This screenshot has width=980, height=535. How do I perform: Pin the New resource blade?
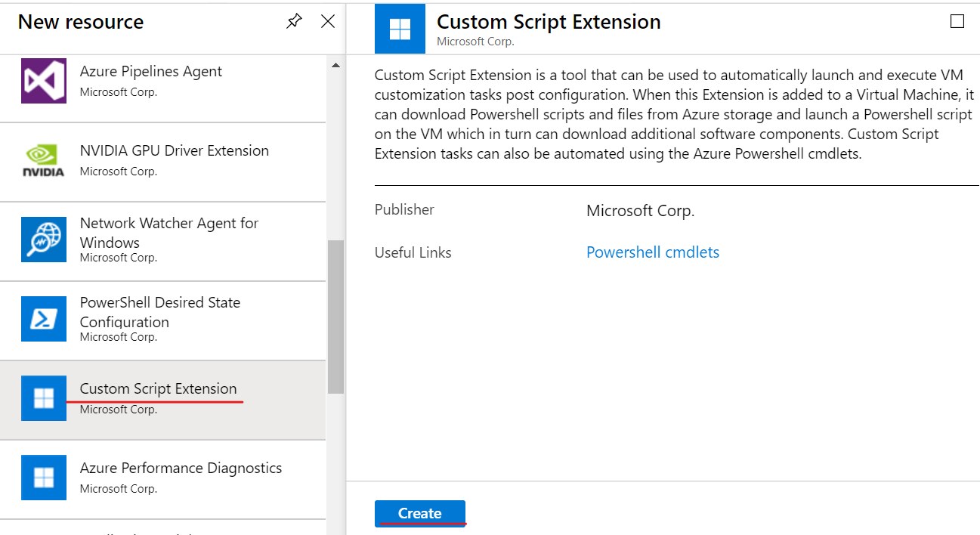(294, 22)
